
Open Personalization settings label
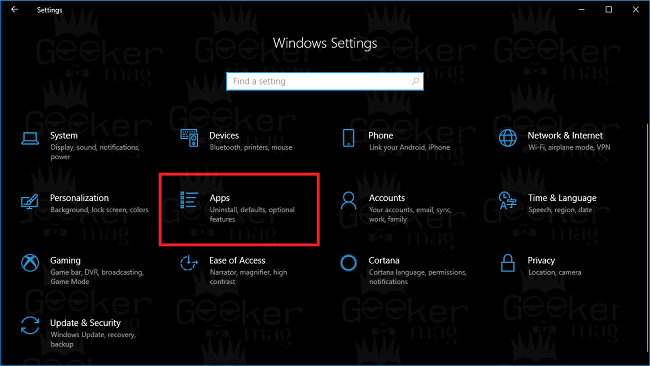(x=79, y=198)
